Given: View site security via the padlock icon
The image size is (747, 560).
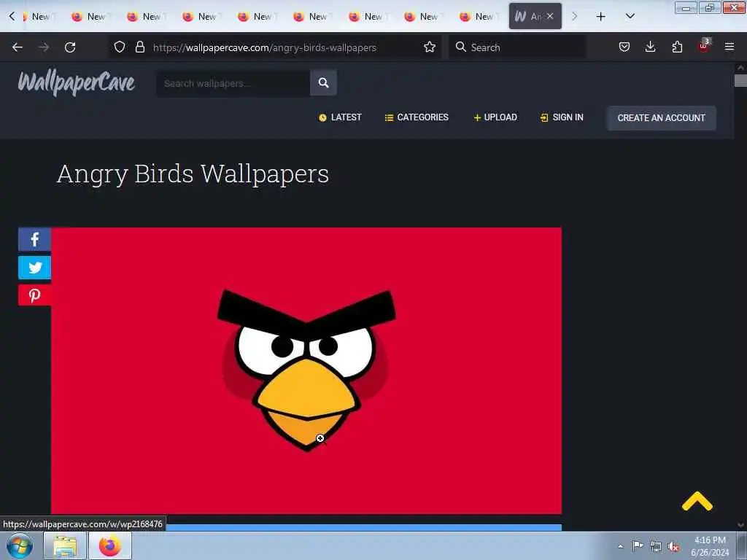Looking at the screenshot, I should [x=139, y=47].
